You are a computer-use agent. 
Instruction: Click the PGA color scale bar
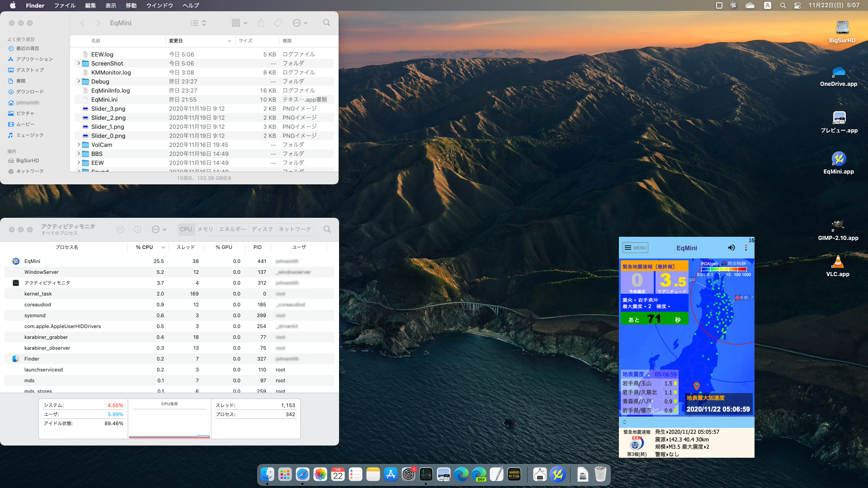pyautogui.click(x=724, y=269)
